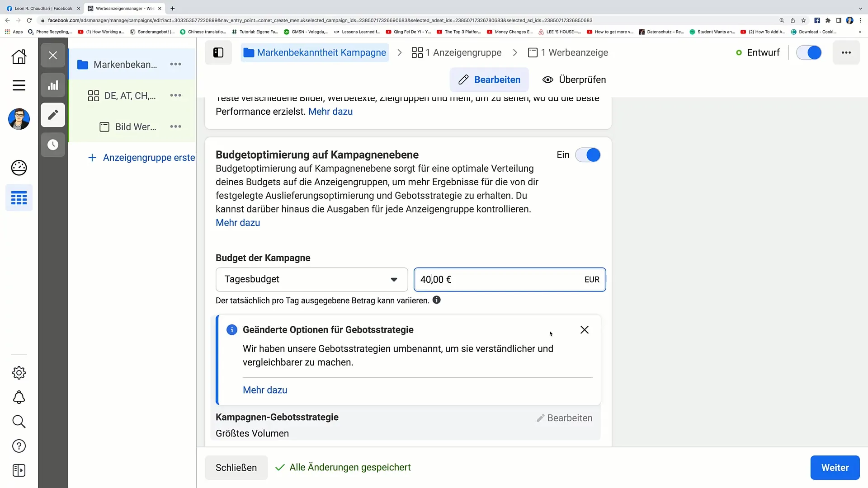Image resolution: width=868 pixels, height=488 pixels.
Task: Expand the DE, AT, CH ad group options
Action: point(176,95)
